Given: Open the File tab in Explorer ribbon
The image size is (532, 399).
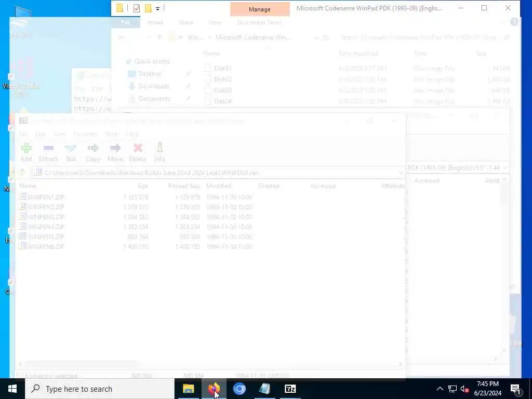Looking at the screenshot, I should 126,22.
